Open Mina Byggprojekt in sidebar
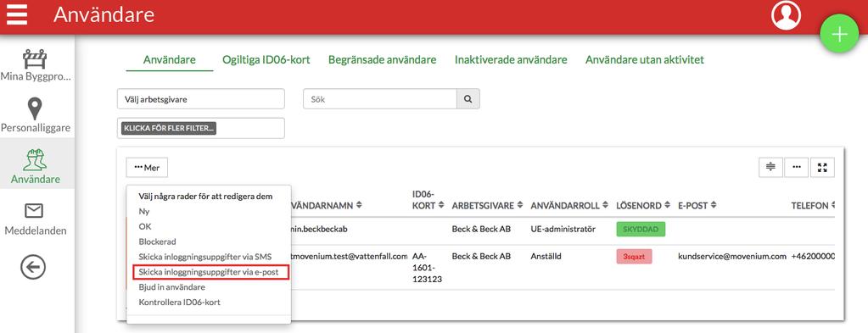The height and width of the screenshot is (333, 868). pyautogui.click(x=35, y=64)
